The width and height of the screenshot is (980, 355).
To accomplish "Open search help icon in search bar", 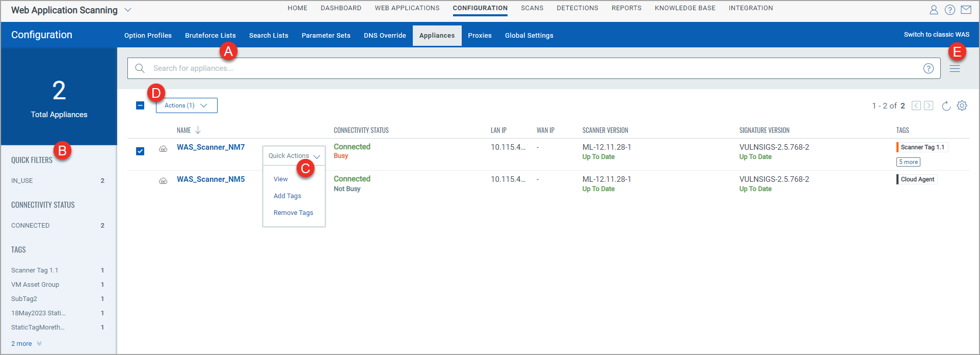I will [929, 68].
